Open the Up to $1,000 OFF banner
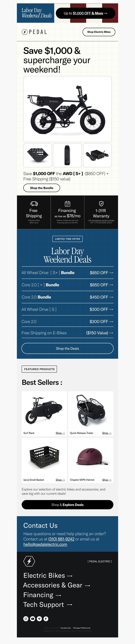 tap(85, 13)
